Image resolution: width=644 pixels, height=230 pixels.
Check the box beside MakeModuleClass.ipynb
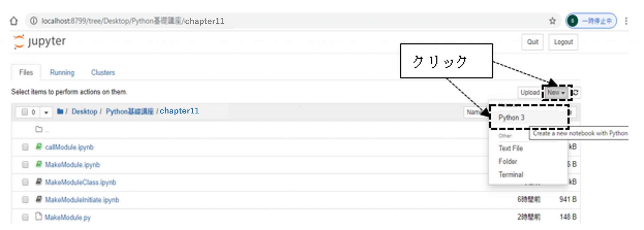(x=25, y=182)
